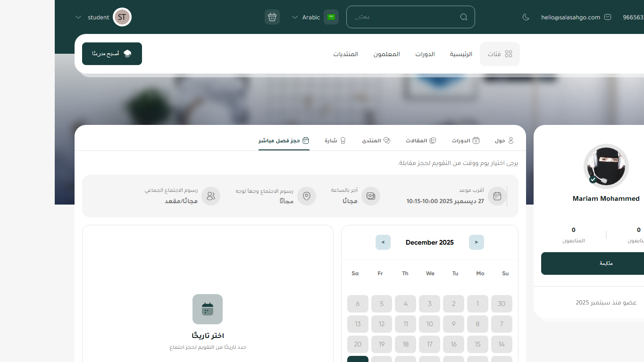
Task: Open الدورات in the navigation bar
Action: (425, 54)
